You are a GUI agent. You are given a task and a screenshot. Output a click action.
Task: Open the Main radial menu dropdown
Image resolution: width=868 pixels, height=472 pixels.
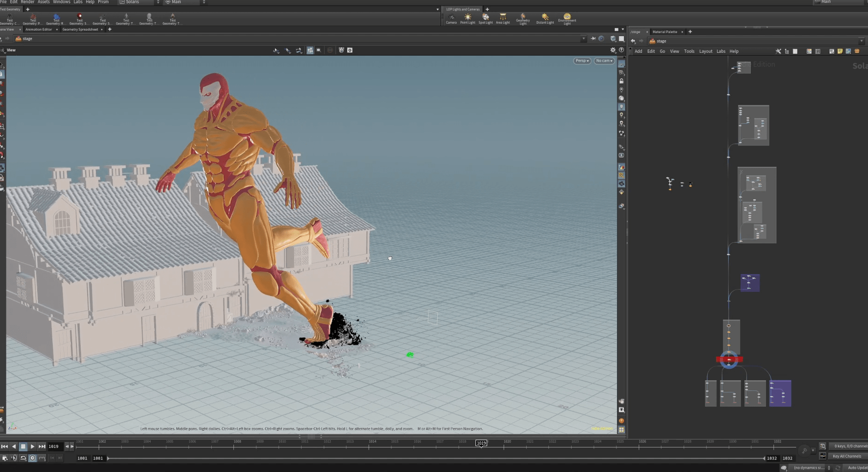click(185, 2)
